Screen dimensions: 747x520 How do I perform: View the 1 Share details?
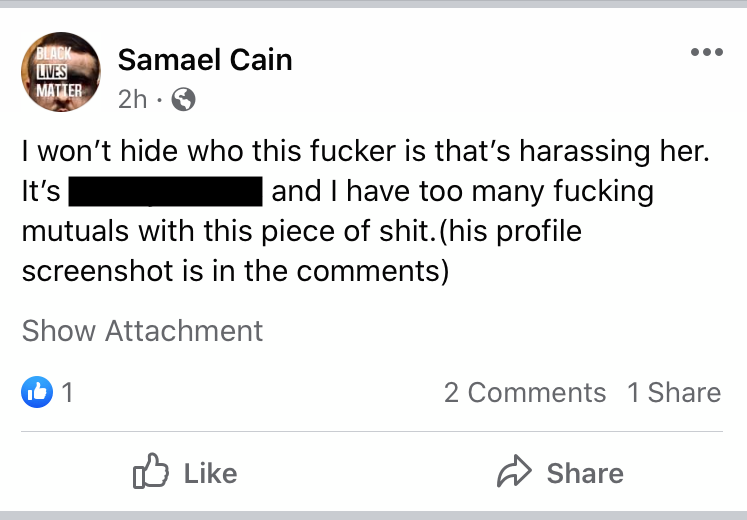click(673, 393)
